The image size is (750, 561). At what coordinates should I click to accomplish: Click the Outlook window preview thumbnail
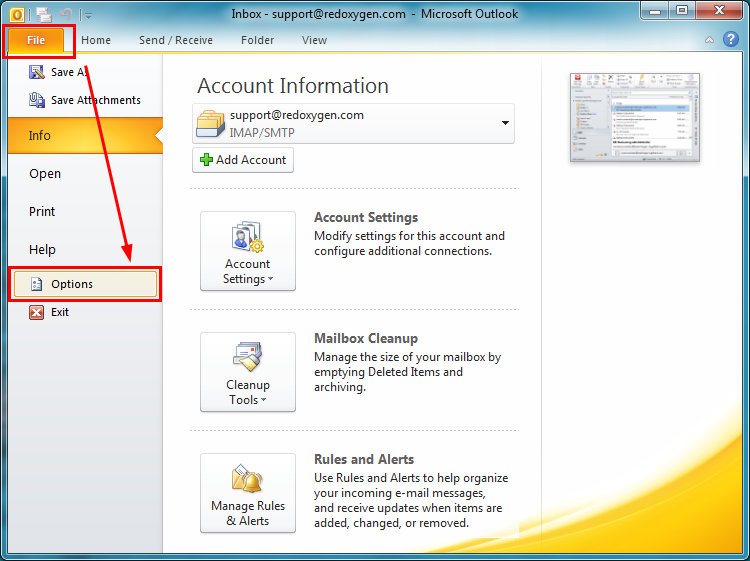click(635, 118)
